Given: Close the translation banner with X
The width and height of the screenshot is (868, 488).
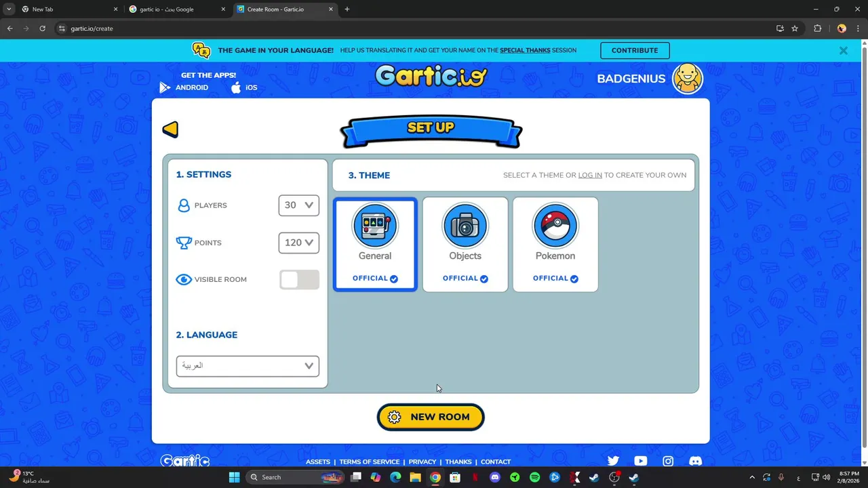Looking at the screenshot, I should pyautogui.click(x=843, y=50).
